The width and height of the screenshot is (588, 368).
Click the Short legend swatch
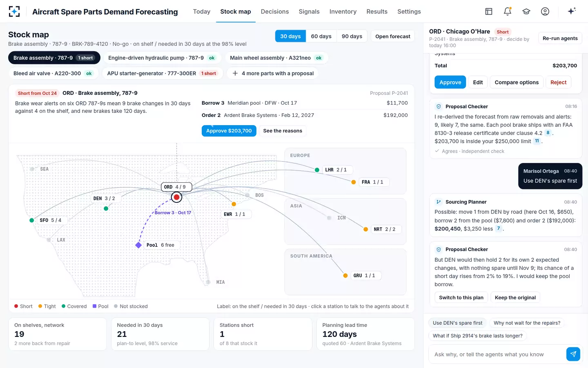(x=16, y=306)
